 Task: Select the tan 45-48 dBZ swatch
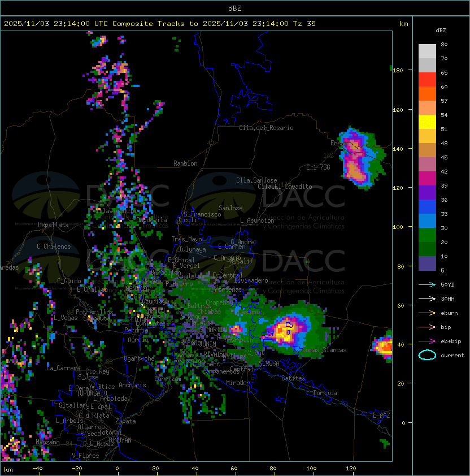tap(427, 150)
